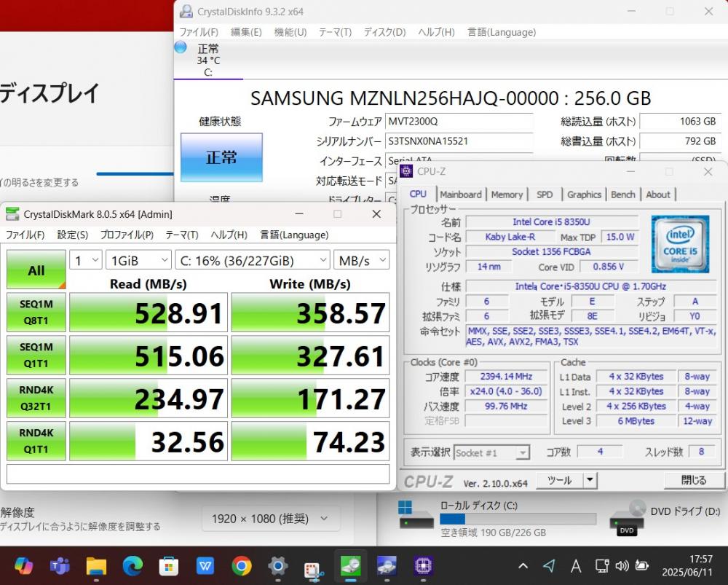This screenshot has height=585, width=728.
Task: Open 機能(U) menu in CrystalDiskInfo
Action: [x=290, y=32]
